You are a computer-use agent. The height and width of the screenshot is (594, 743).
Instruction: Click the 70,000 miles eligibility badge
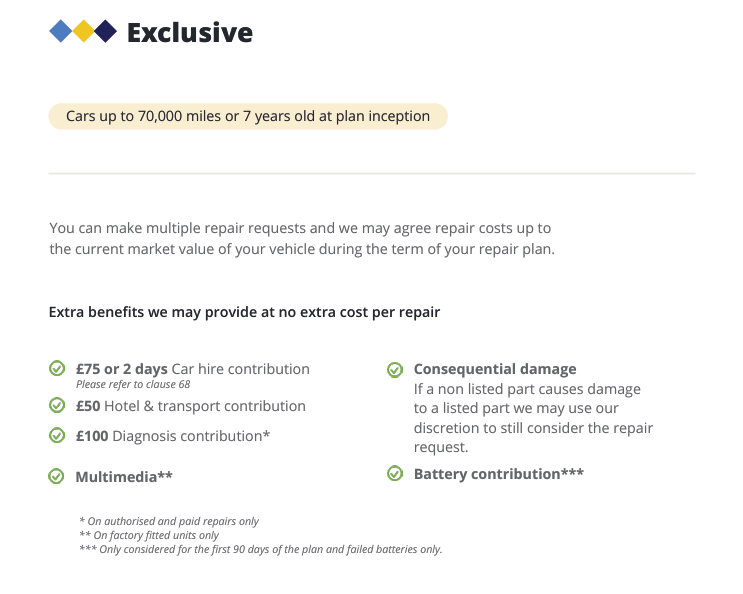tap(248, 116)
